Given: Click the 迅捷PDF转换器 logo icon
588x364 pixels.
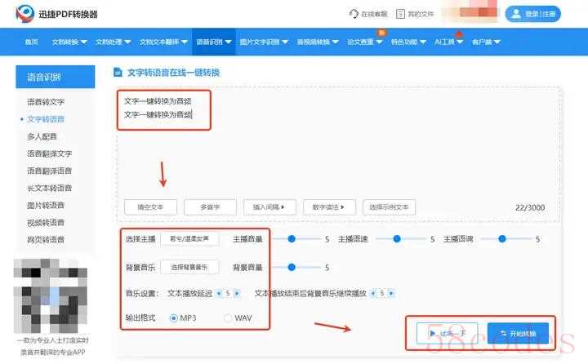Looking at the screenshot, I should coord(22,14).
